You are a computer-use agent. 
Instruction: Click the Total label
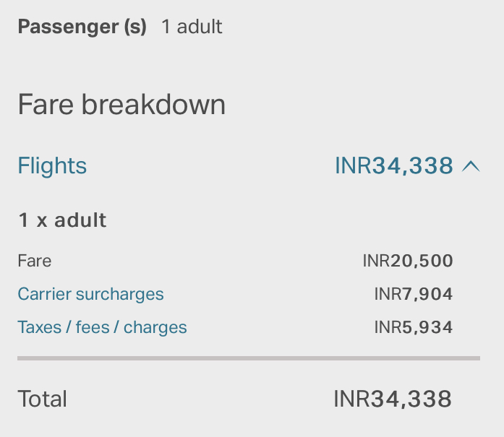tap(43, 399)
